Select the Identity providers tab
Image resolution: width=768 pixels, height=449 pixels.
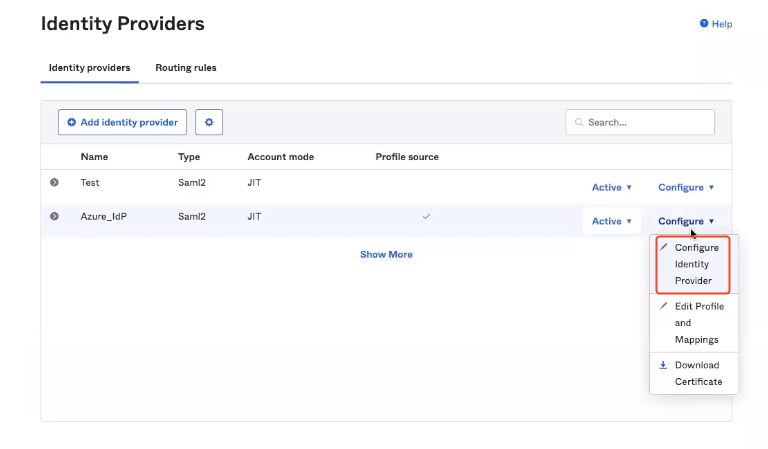89,68
